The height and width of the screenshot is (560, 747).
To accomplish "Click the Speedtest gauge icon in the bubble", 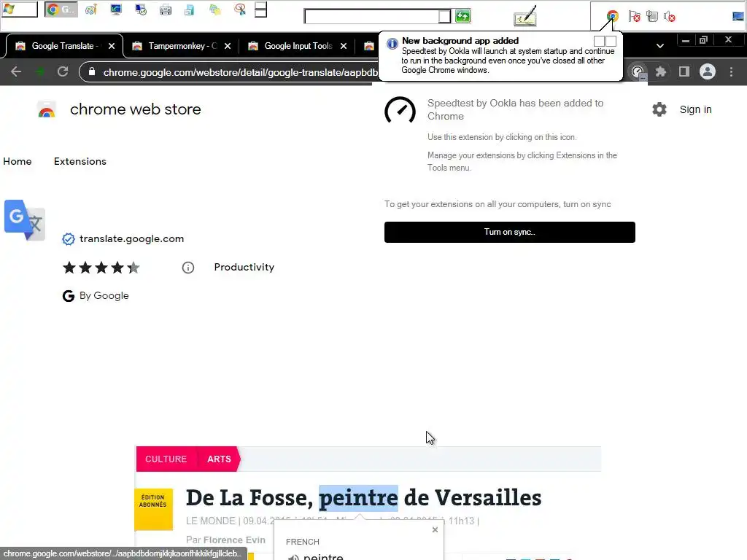I will (400, 111).
